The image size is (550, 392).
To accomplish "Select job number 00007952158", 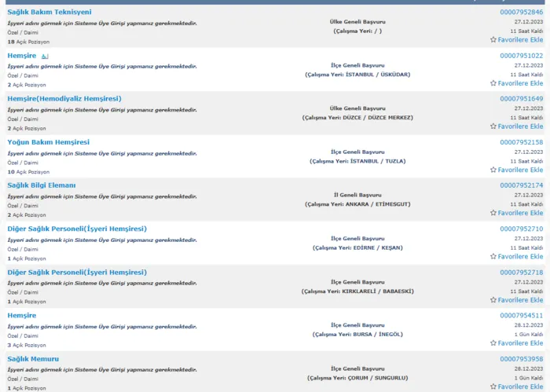I will [x=521, y=142].
